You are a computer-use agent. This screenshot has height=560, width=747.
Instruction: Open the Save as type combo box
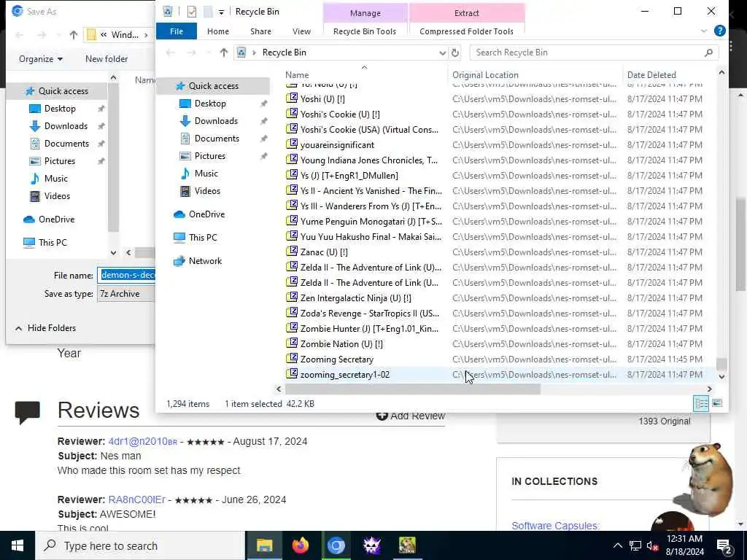(x=126, y=294)
